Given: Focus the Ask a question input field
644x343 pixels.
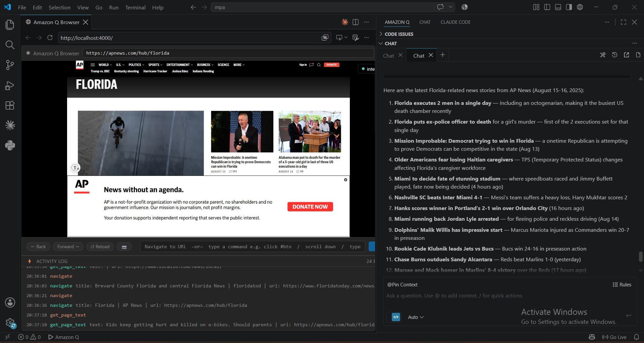Looking at the screenshot, I should coord(509,295).
